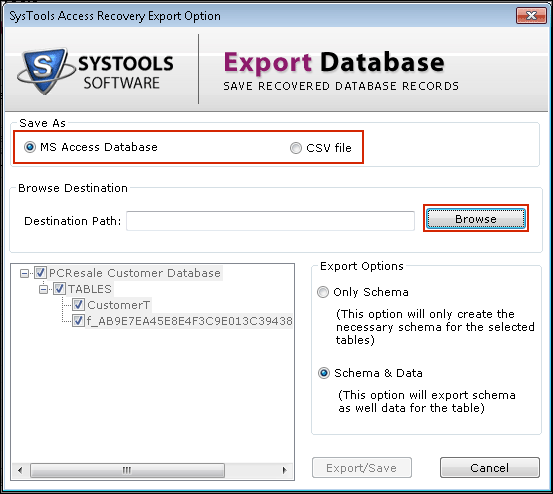Image resolution: width=553 pixels, height=494 pixels.
Task: Close the Export Option window
Action: point(531,16)
